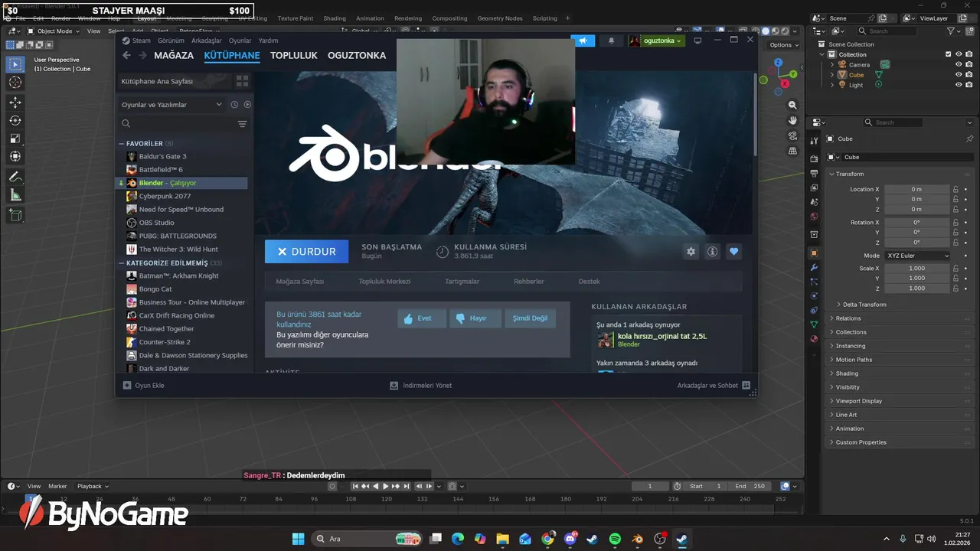Open Blender's manage settings gear in Steam
Viewport: 980px width, 551px height.
(691, 251)
